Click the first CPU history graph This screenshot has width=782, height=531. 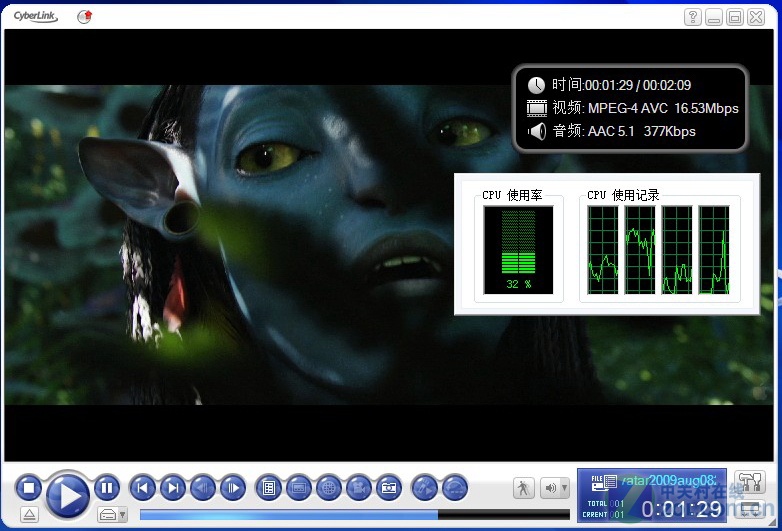click(602, 250)
